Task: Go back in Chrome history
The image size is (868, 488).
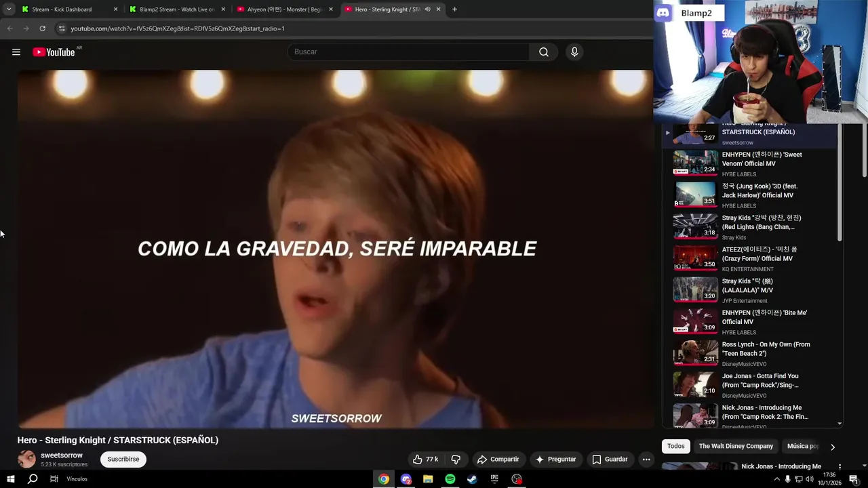Action: pos(9,28)
